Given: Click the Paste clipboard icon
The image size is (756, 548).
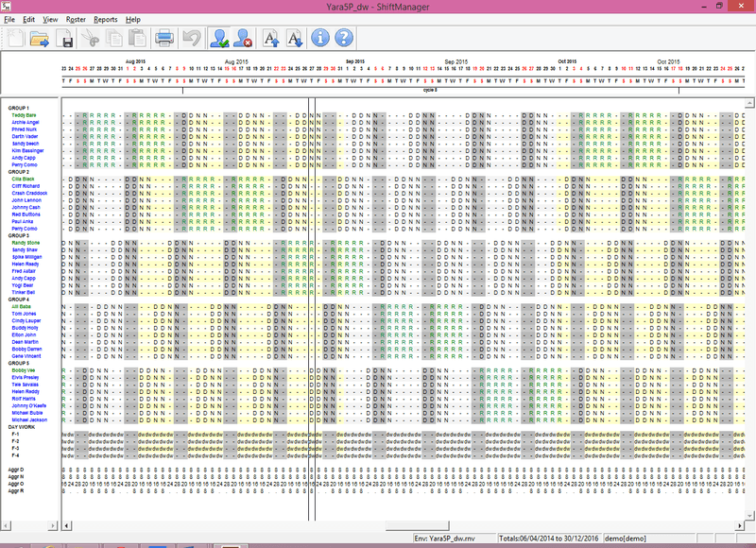Looking at the screenshot, I should tap(137, 38).
